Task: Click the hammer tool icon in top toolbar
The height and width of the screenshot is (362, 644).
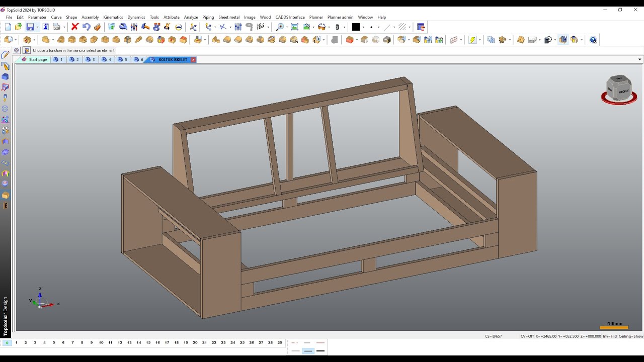Action: [145, 27]
